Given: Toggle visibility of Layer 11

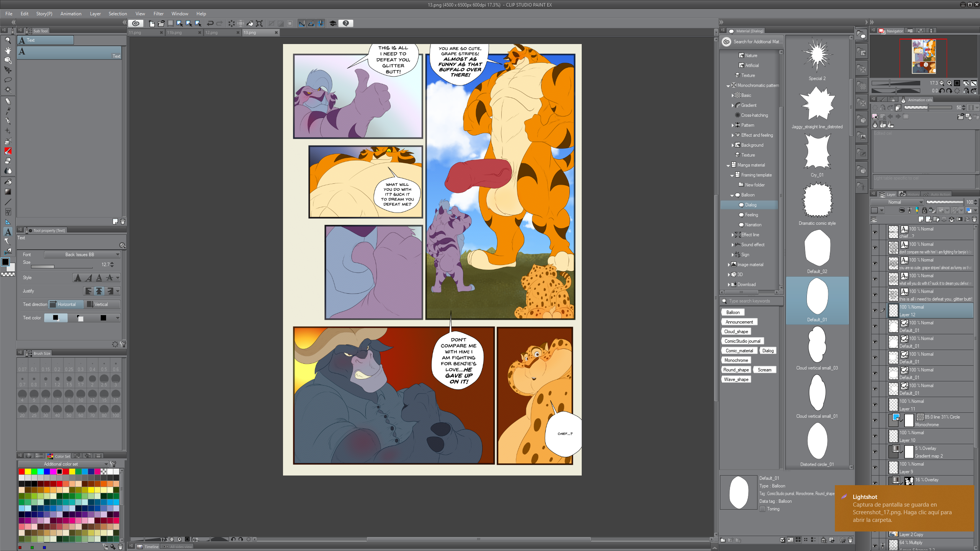Looking at the screenshot, I should click(x=875, y=405).
